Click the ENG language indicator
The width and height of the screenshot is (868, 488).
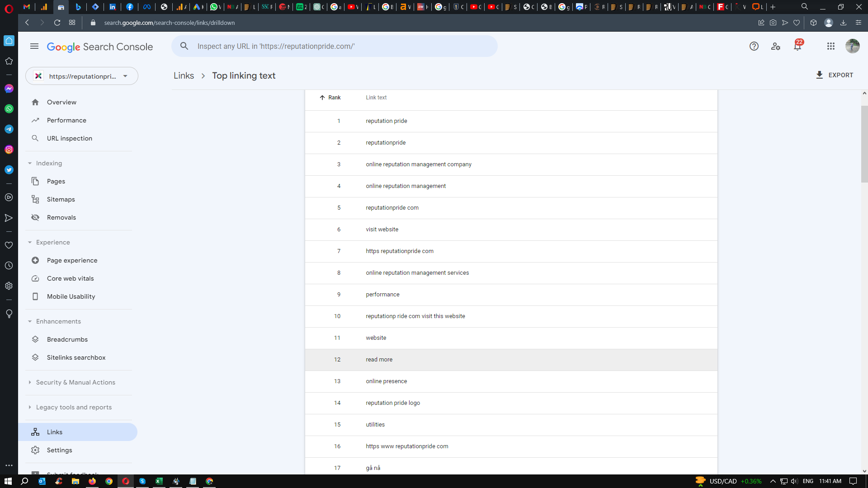(x=808, y=481)
